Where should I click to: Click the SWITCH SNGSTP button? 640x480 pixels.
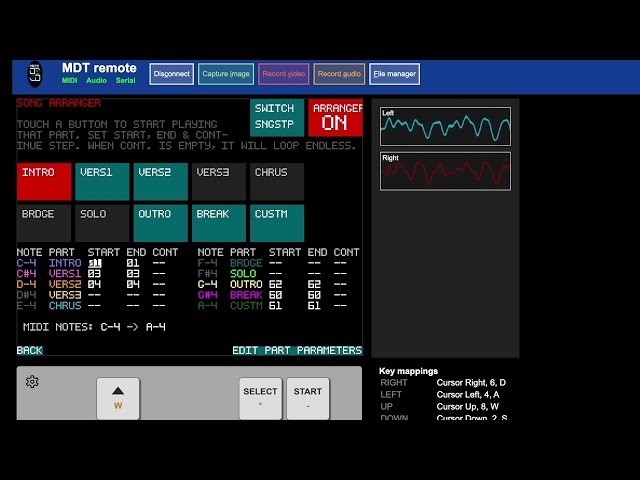[x=277, y=117]
